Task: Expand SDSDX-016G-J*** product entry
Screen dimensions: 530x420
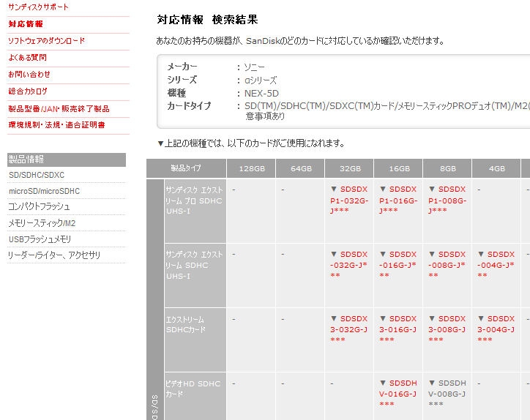Action: (398, 265)
